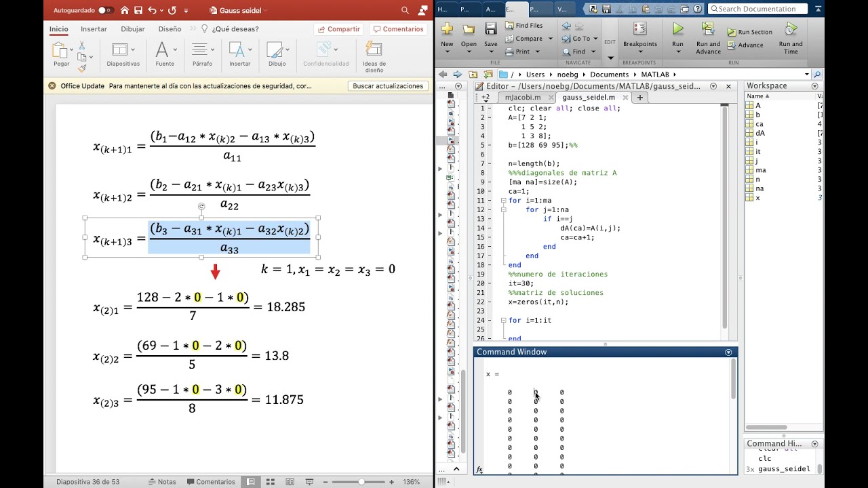
Task: Run the script with green Run icon
Action: coord(677,30)
